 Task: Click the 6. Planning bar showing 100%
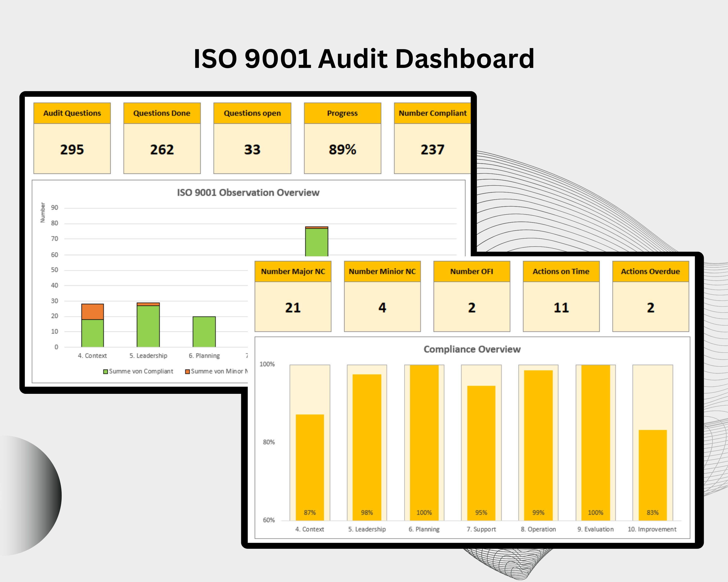[425, 439]
